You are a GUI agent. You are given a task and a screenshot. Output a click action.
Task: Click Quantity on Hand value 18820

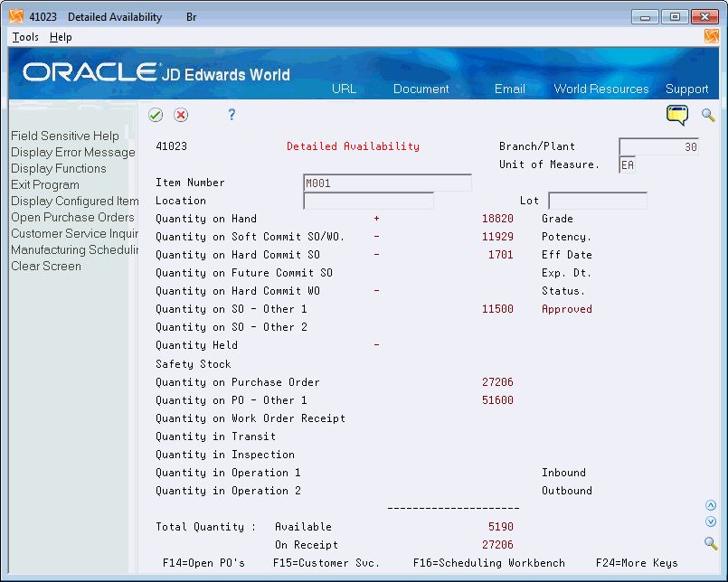pyautogui.click(x=497, y=219)
